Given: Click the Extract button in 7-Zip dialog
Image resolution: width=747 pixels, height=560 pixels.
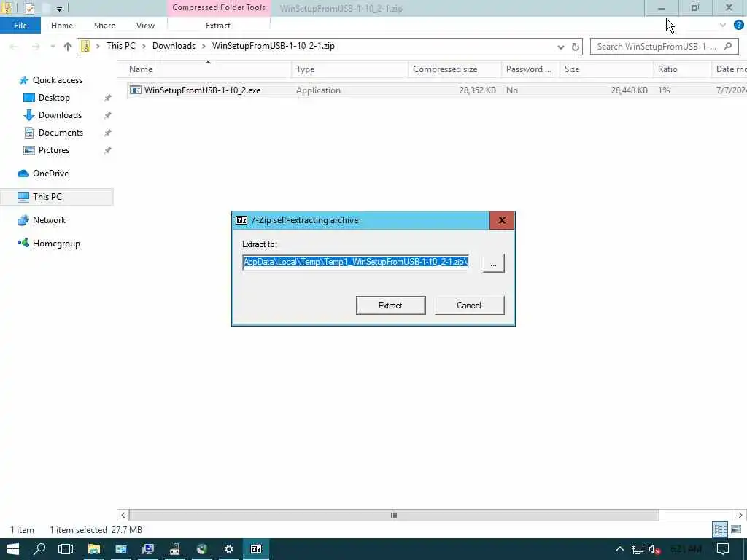Looking at the screenshot, I should (391, 306).
